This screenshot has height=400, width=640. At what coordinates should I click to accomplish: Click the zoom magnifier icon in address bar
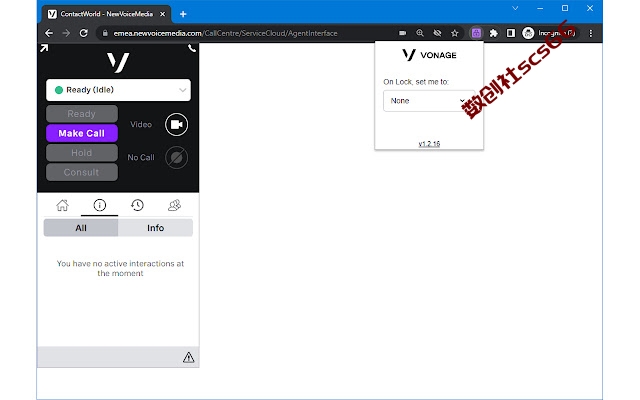420,33
